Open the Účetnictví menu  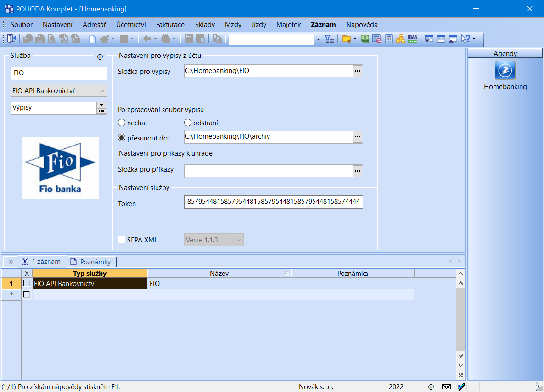point(131,25)
